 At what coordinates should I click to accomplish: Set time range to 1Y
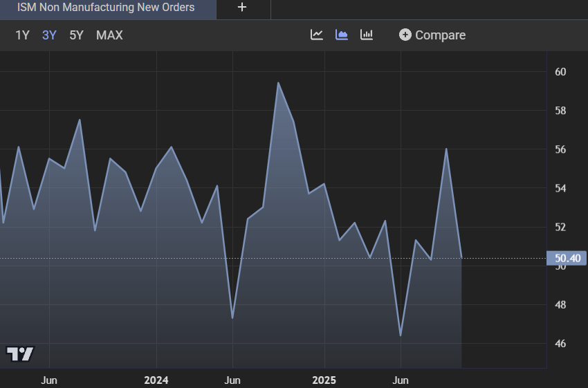pyautogui.click(x=22, y=35)
